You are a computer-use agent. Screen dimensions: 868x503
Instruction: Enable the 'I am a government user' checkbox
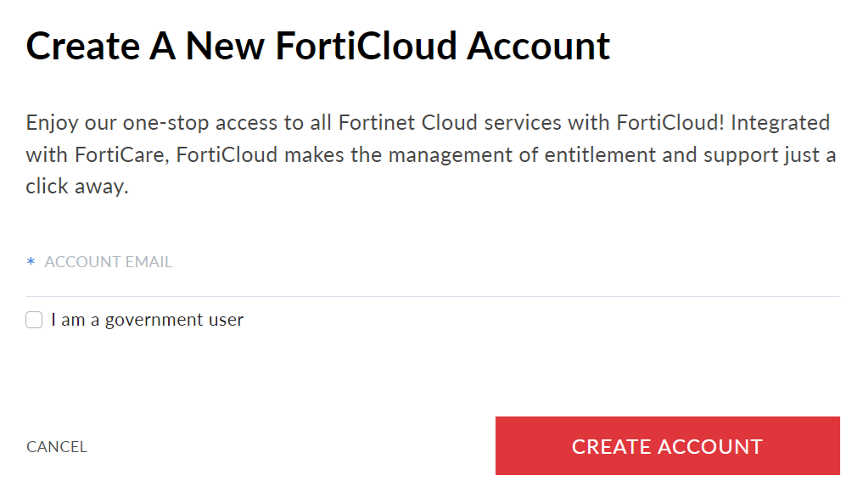coord(34,320)
